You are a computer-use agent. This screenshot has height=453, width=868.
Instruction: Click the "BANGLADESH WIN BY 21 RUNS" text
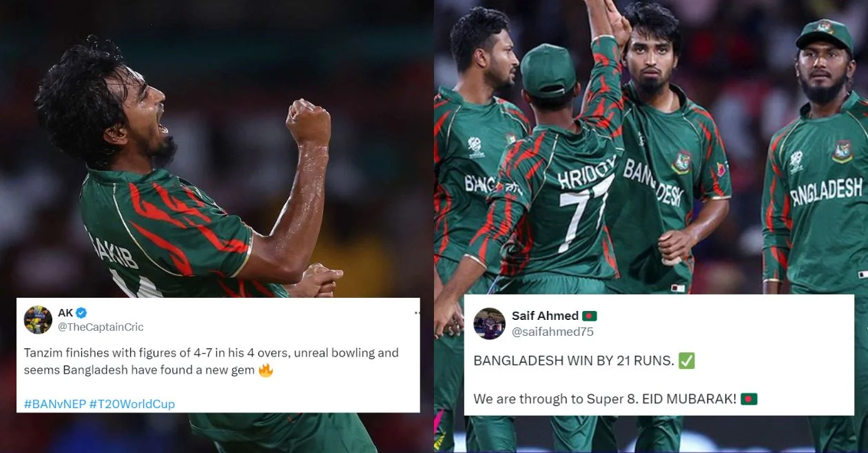pyautogui.click(x=574, y=361)
